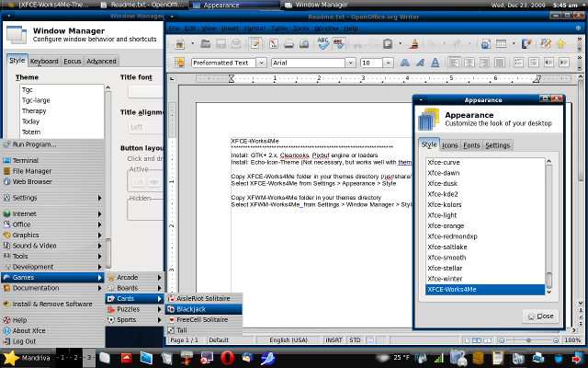Image resolution: width=588 pixels, height=368 pixels.
Task: Click Export as PDF icon in Writer toolbar
Action: (x=274, y=44)
